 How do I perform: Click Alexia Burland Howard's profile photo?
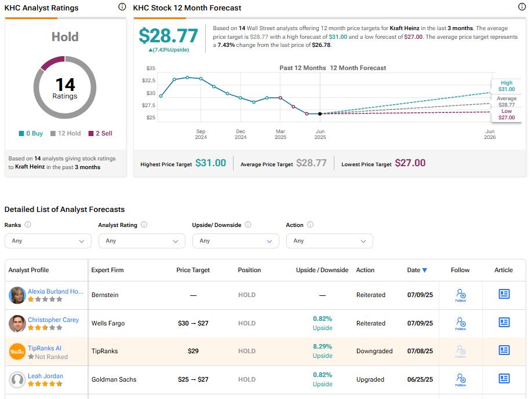point(17,295)
